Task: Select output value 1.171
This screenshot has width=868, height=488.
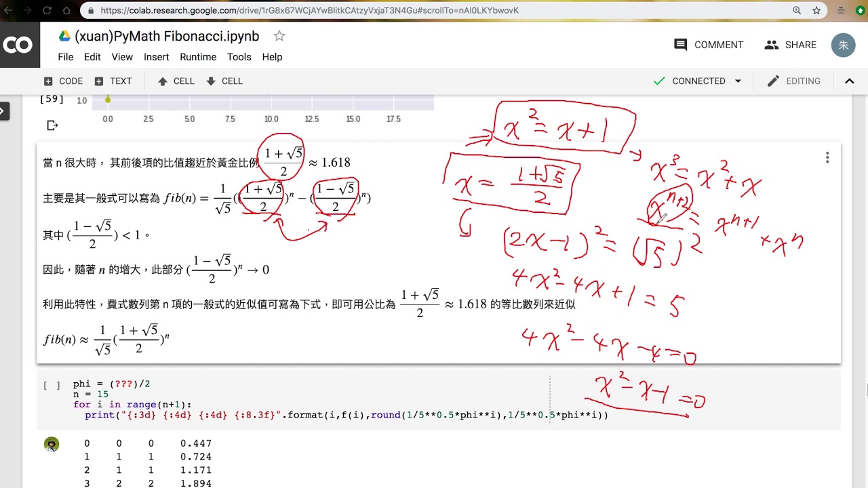Action: click(196, 470)
